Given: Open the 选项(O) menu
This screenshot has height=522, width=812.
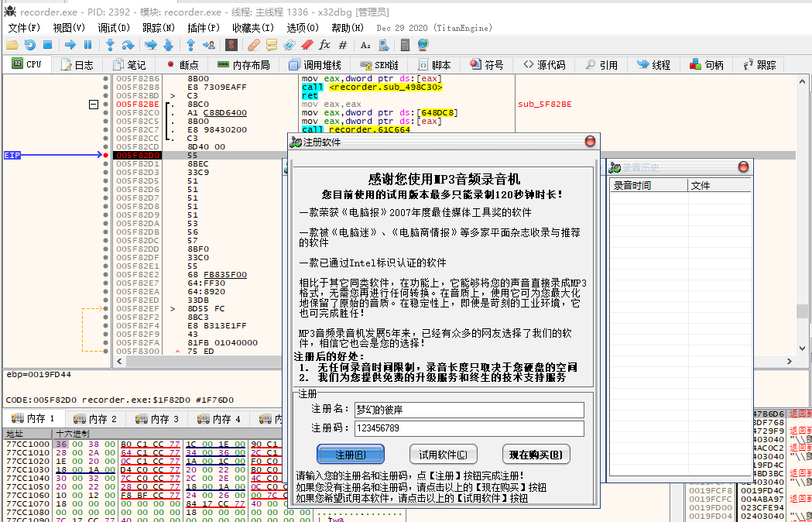Looking at the screenshot, I should tap(303, 28).
